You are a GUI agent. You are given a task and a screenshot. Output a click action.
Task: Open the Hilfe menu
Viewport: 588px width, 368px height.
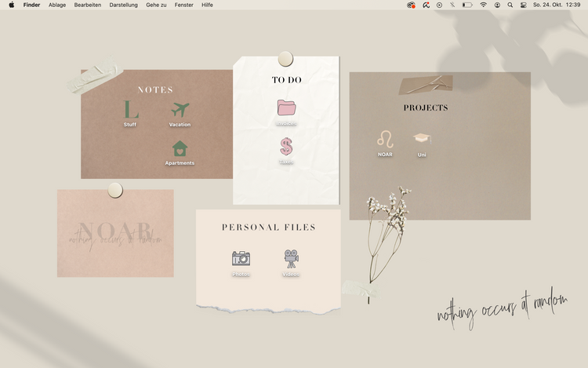tap(207, 5)
